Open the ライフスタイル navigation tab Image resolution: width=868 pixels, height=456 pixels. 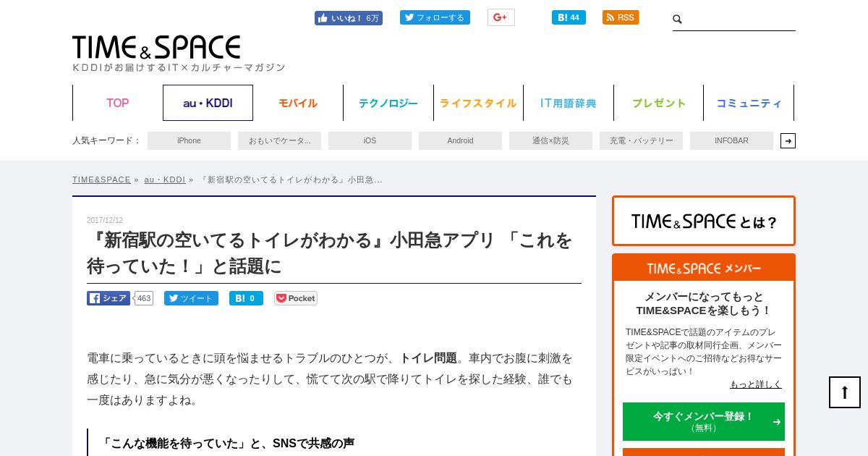pyautogui.click(x=478, y=103)
